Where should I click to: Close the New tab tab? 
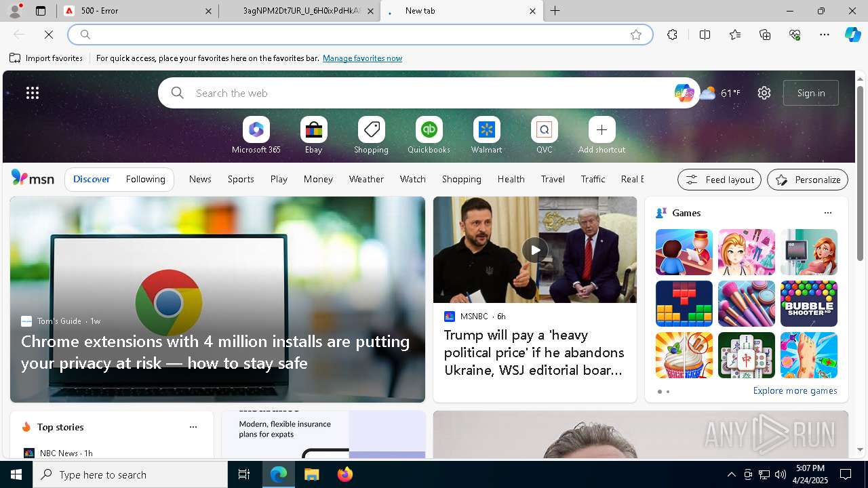(532, 11)
